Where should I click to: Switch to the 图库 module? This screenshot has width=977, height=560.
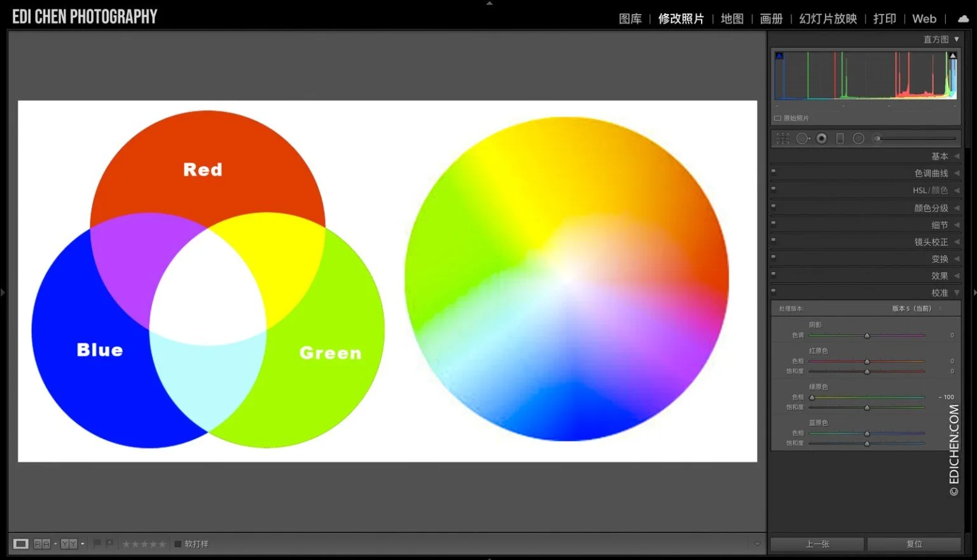click(x=630, y=19)
